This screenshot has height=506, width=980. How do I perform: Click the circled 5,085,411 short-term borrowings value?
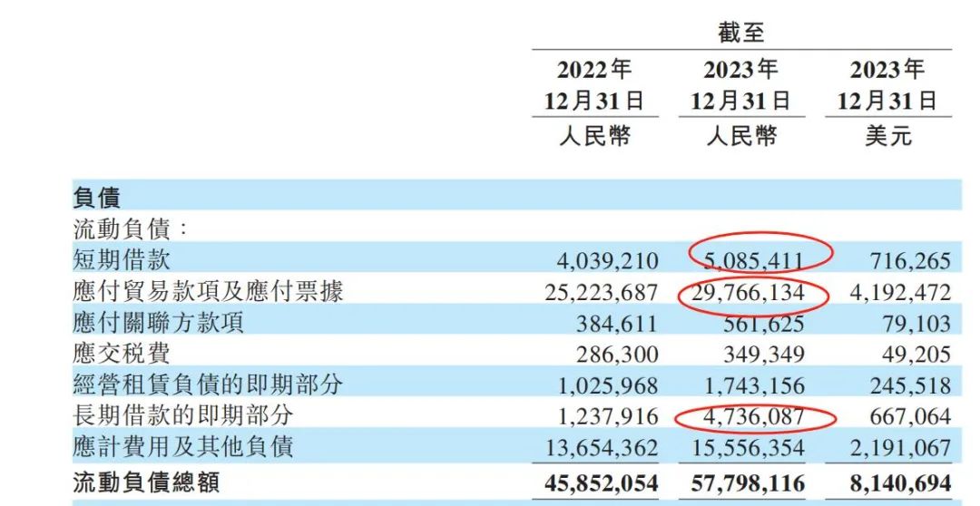pos(752,261)
